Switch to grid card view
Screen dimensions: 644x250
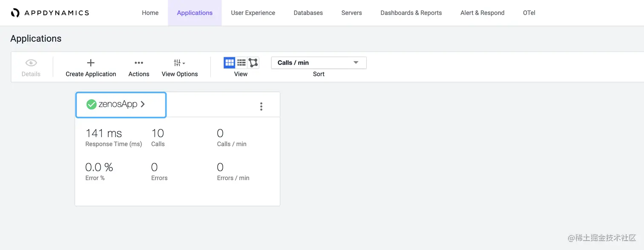pos(229,63)
